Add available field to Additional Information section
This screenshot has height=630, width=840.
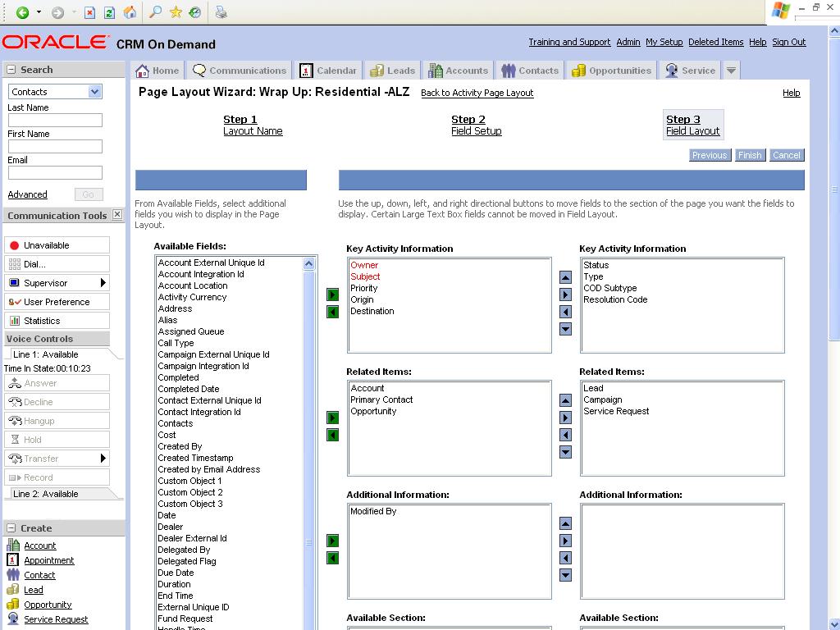tap(333, 541)
